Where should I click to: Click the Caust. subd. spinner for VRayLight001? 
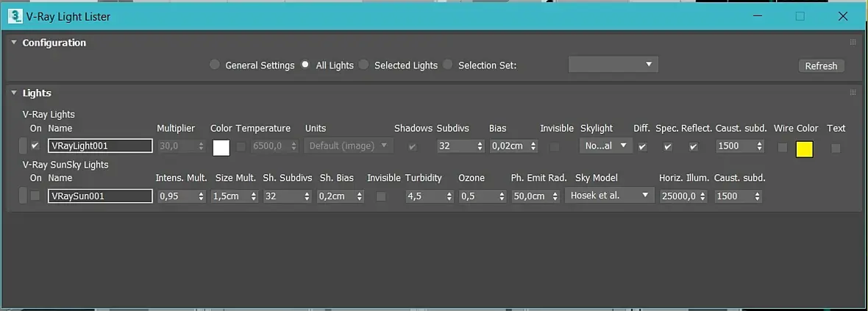point(759,146)
